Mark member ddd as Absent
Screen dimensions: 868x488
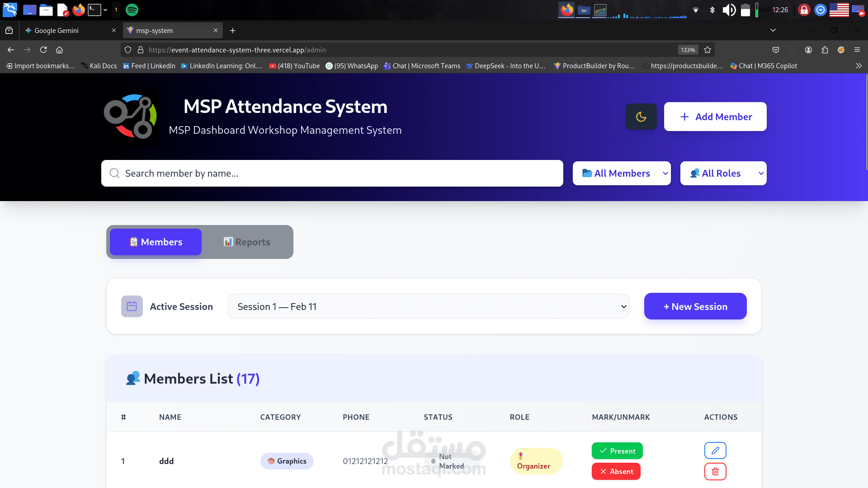tap(616, 471)
